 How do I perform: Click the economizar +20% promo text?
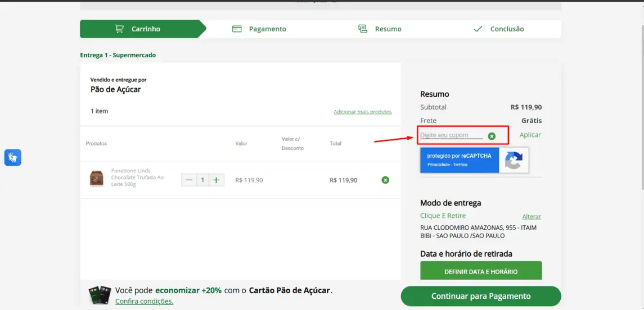pyautogui.click(x=188, y=290)
